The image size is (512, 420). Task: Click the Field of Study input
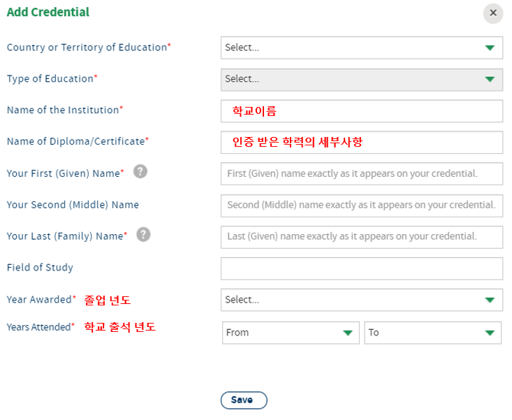362,268
